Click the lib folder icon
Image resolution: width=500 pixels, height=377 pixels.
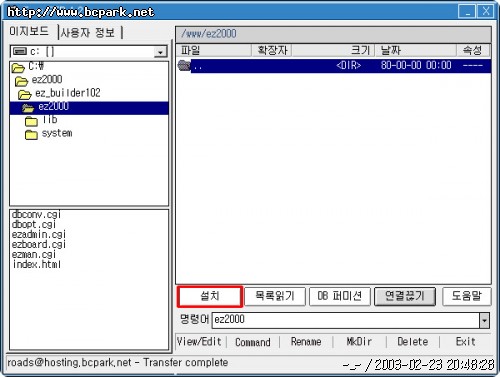click(31, 121)
